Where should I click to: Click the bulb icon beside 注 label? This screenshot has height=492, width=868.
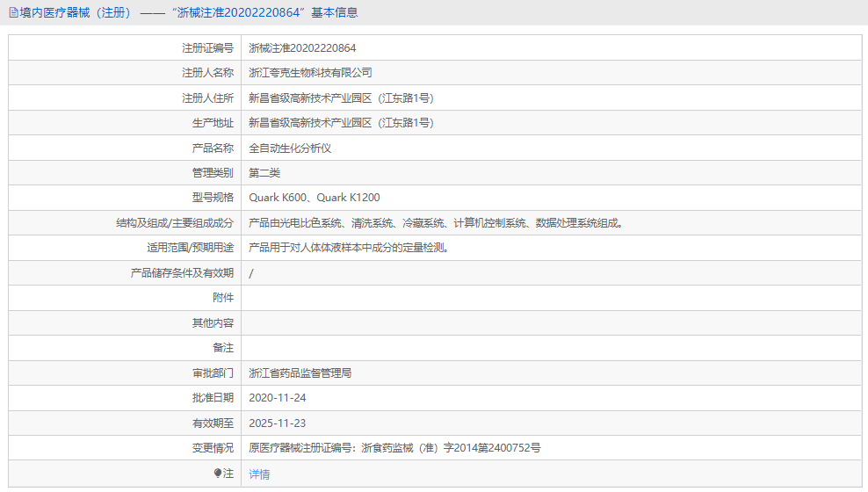[218, 474]
